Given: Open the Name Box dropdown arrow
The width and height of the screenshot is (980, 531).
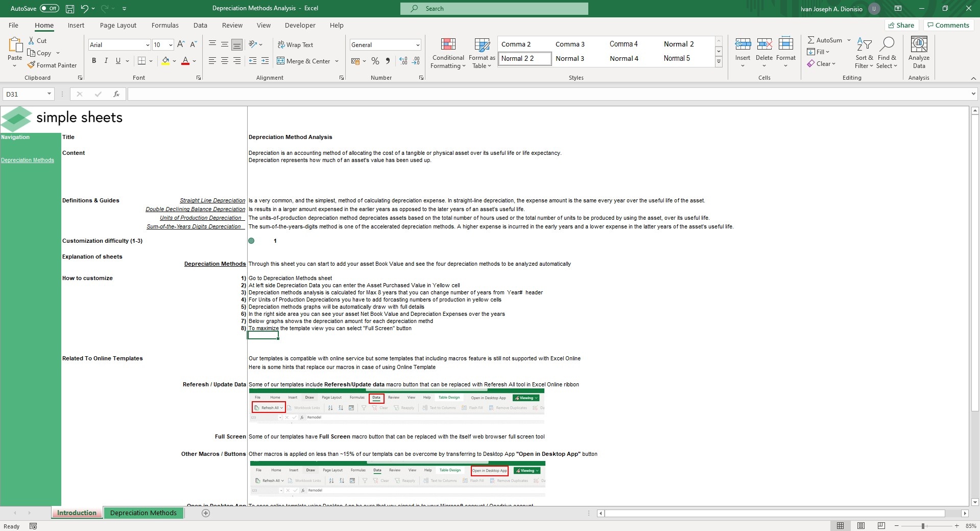Looking at the screenshot, I should click(49, 94).
